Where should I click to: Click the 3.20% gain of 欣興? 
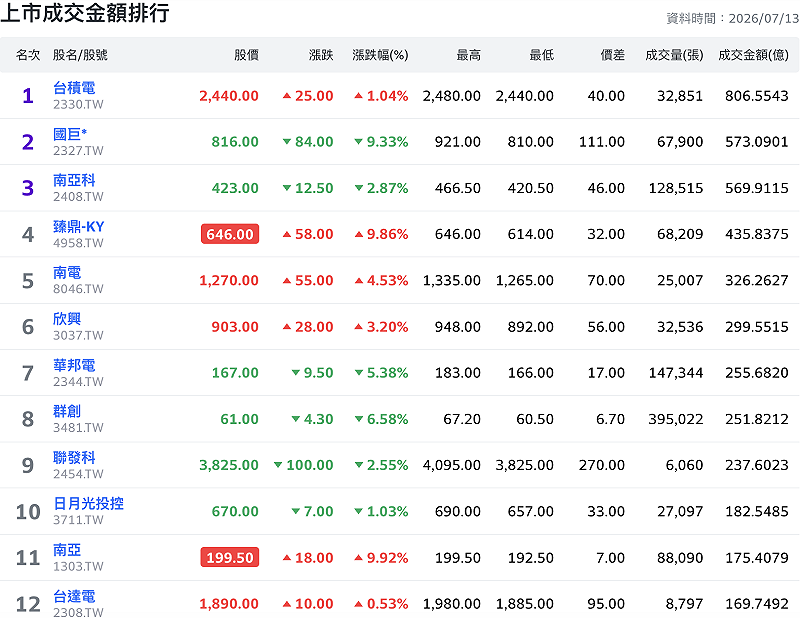point(381,327)
